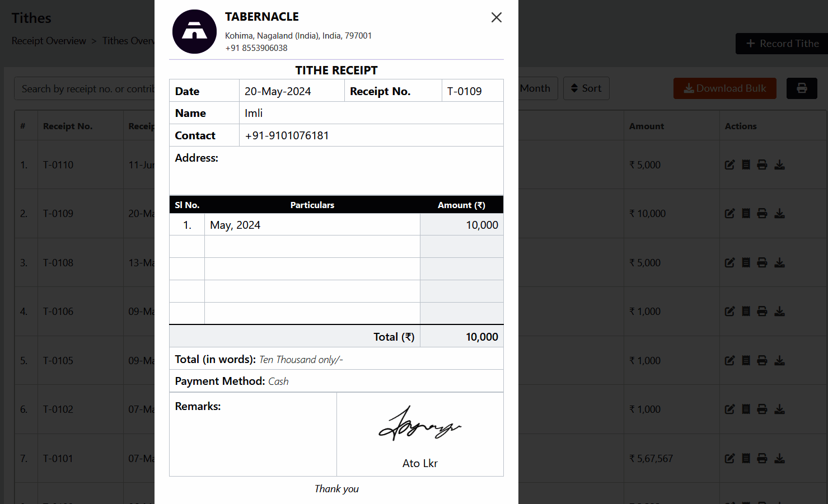This screenshot has height=504, width=828.
Task: Open the Sort dropdown
Action: point(586,88)
